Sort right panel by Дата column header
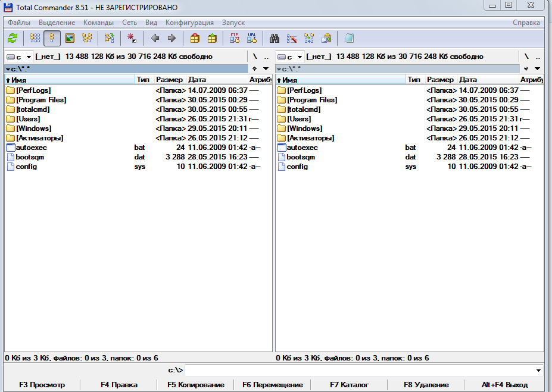 click(488, 80)
